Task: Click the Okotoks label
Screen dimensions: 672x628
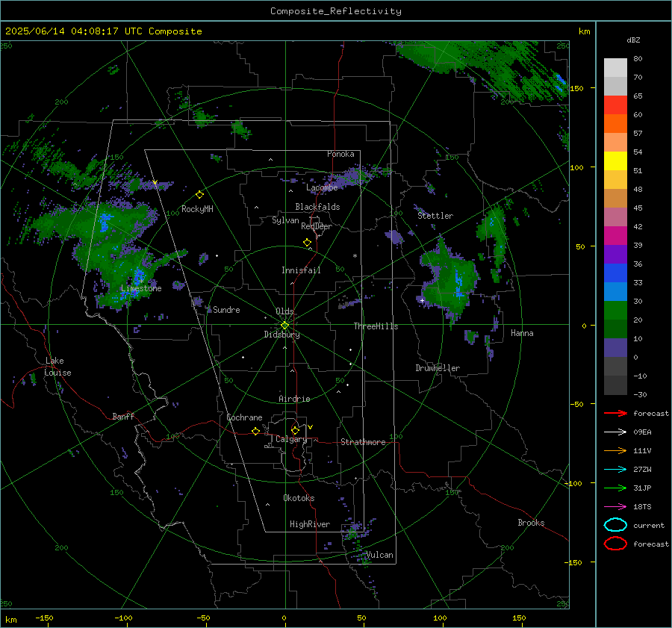Action: click(x=299, y=498)
